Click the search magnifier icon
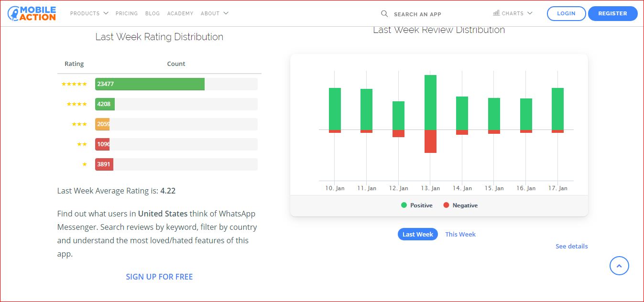The width and height of the screenshot is (644, 302). pos(384,14)
